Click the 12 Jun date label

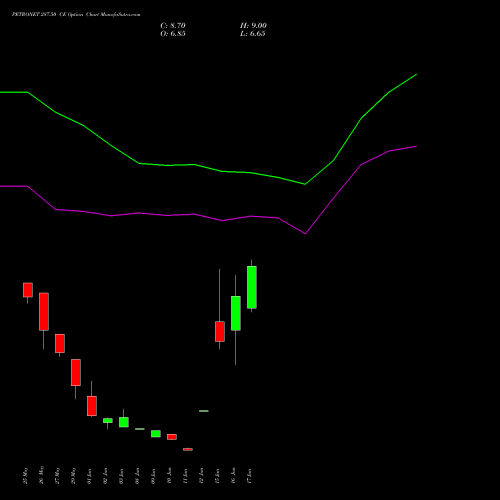(x=202, y=476)
